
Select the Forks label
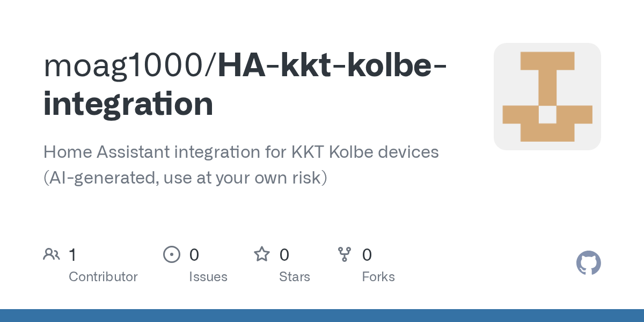coord(378,277)
